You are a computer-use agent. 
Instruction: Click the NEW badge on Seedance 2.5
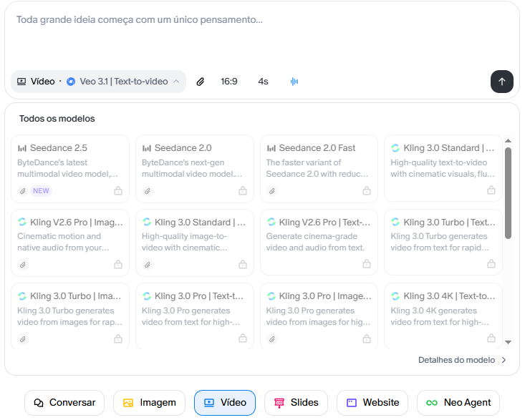pos(41,191)
